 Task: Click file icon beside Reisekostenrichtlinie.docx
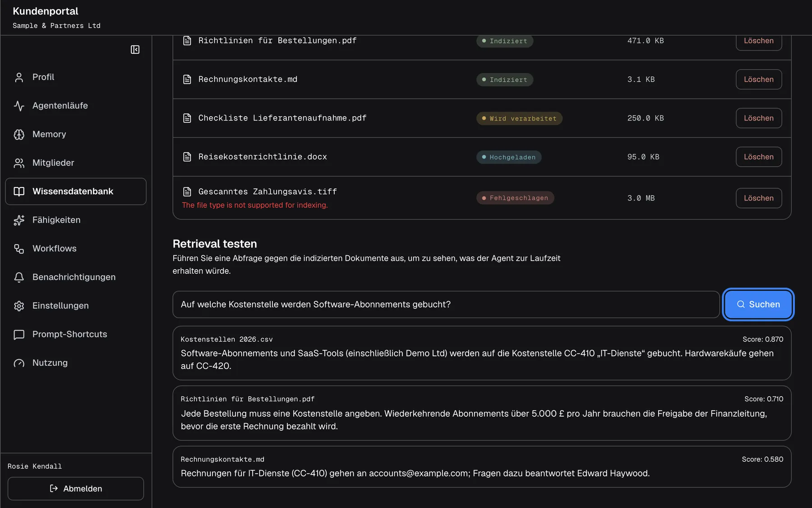click(x=187, y=157)
